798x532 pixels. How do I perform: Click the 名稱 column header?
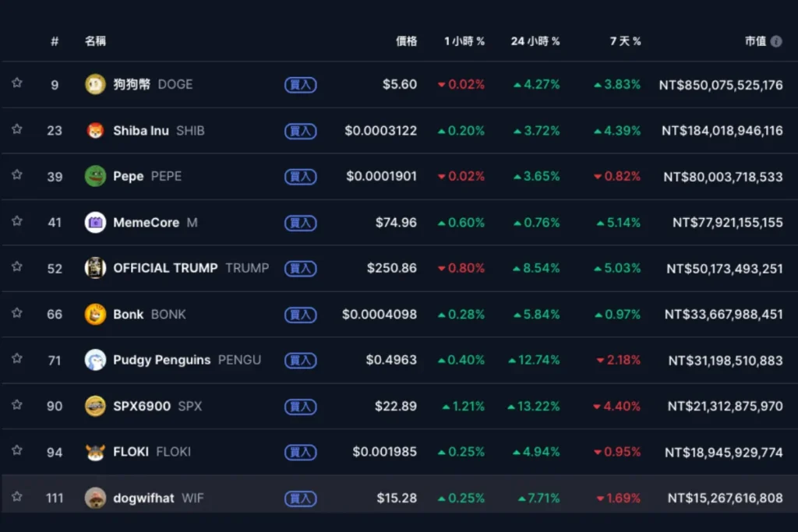95,41
